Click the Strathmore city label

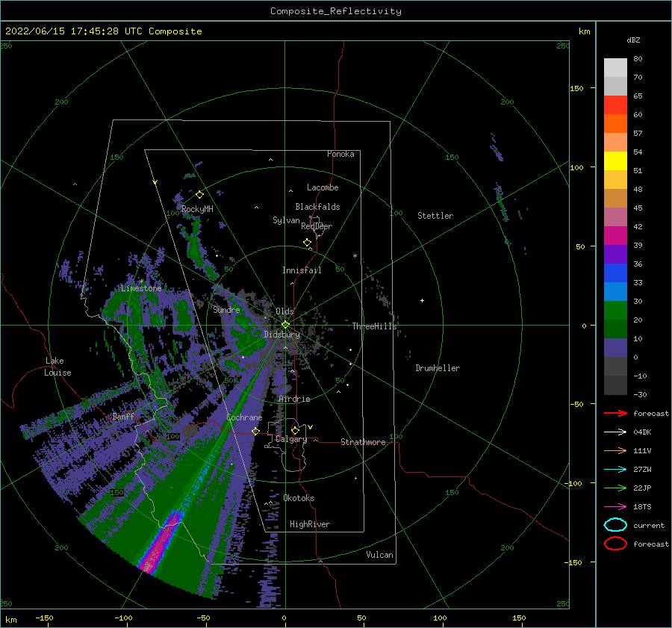coord(363,442)
